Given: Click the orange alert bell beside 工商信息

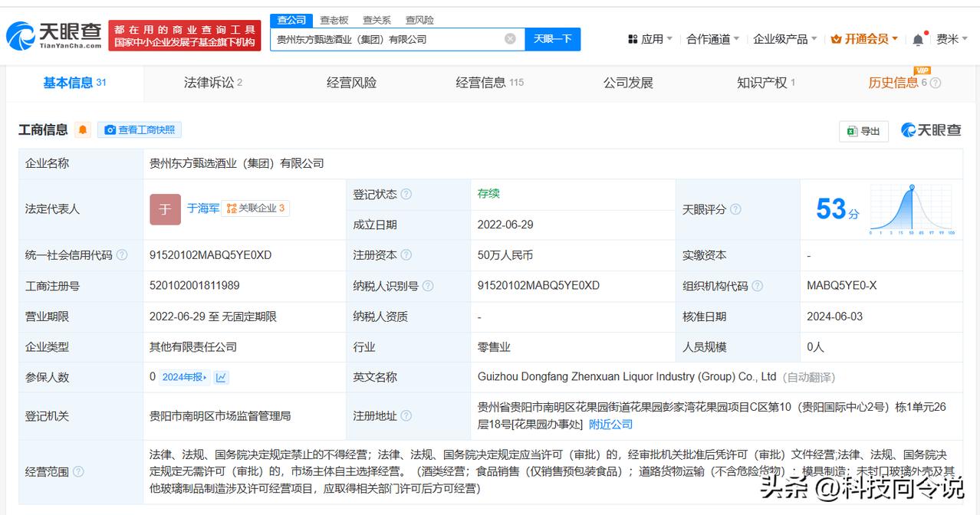Looking at the screenshot, I should pyautogui.click(x=83, y=130).
